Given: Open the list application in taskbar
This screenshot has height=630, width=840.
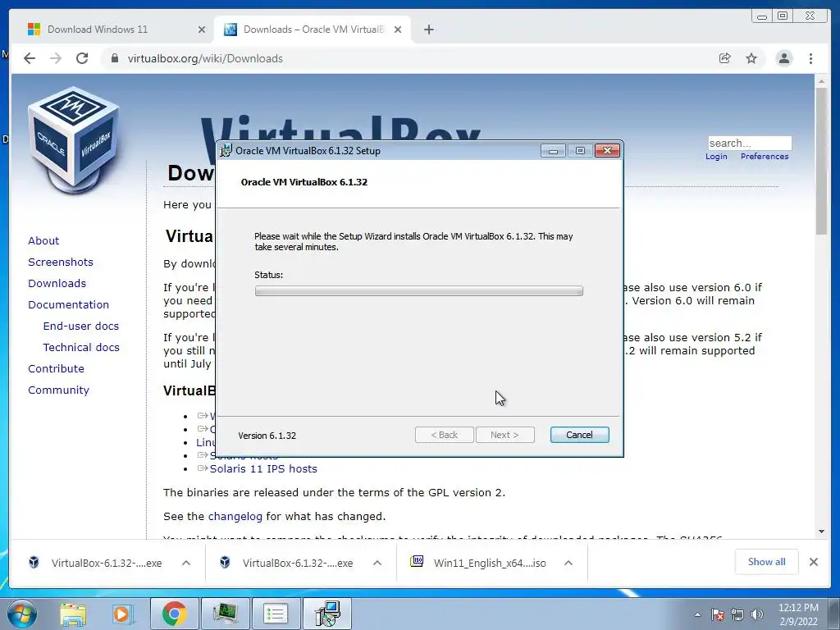Looking at the screenshot, I should (x=276, y=614).
